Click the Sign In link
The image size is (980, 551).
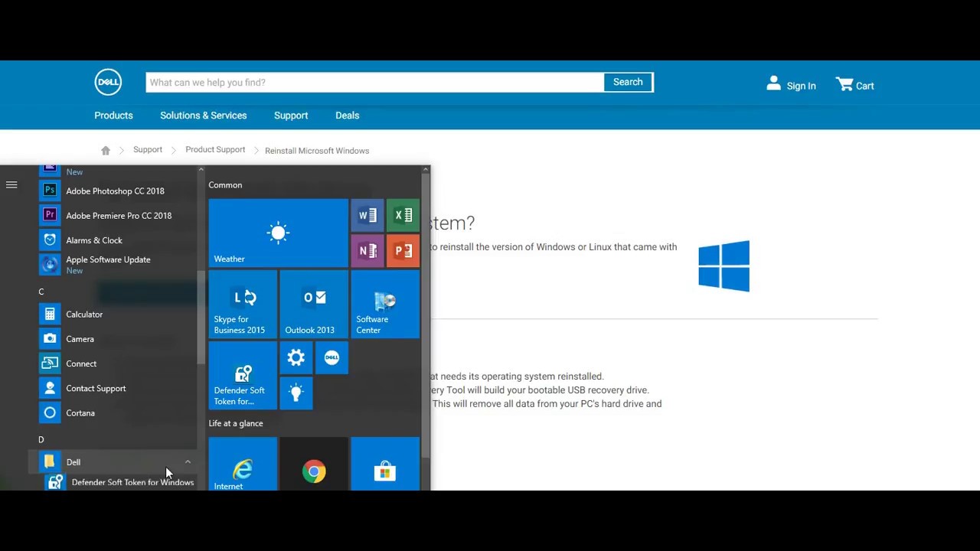point(801,86)
